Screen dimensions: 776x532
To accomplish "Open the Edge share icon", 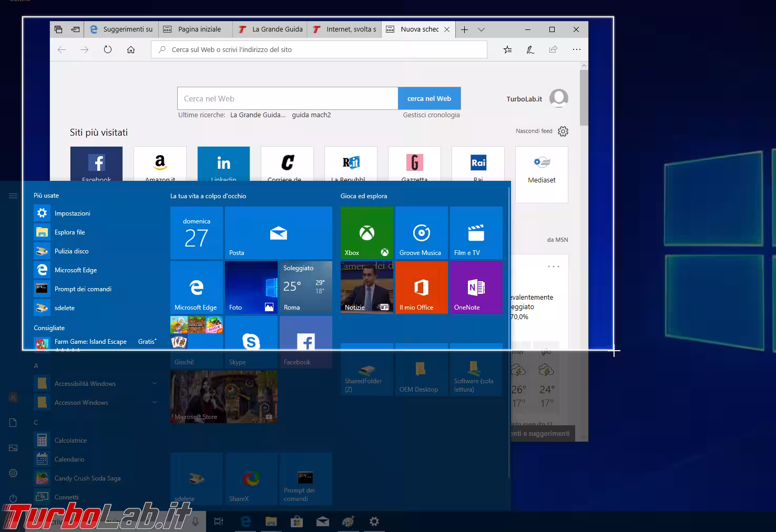I will (553, 49).
